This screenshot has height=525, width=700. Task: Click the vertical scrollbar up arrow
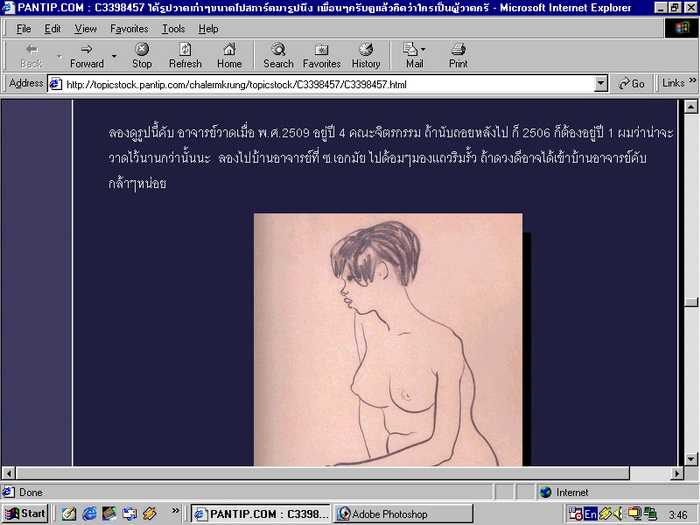[691, 106]
